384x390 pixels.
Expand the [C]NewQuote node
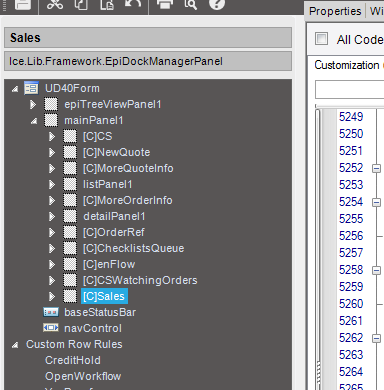coord(52,153)
